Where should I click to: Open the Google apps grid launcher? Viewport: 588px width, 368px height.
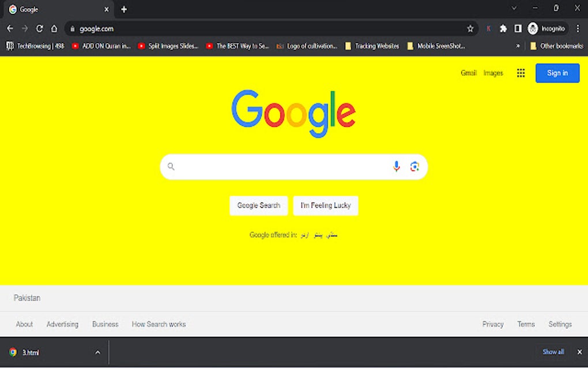click(521, 73)
